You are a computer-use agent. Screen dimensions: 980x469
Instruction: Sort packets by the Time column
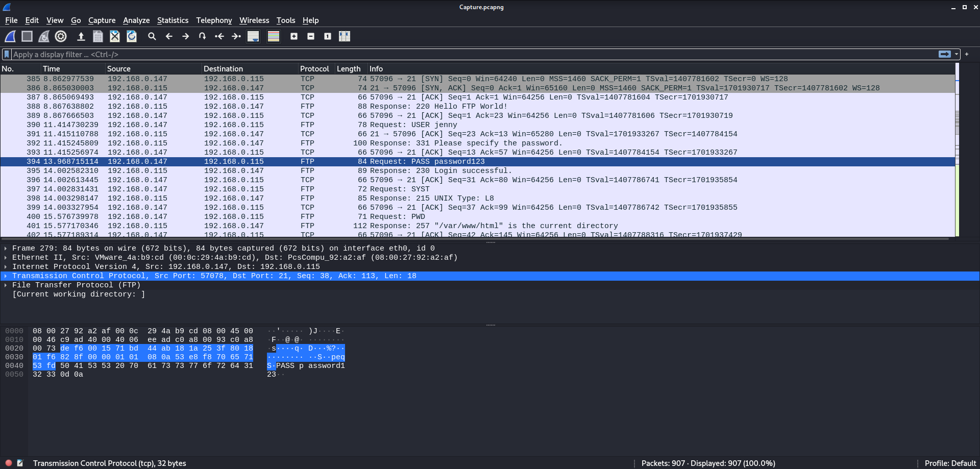73,69
